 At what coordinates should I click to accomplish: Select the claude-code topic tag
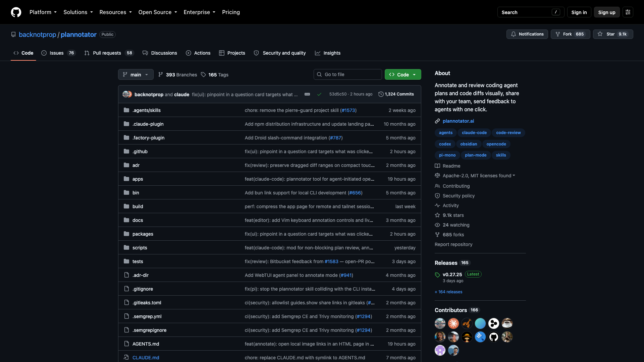(474, 133)
